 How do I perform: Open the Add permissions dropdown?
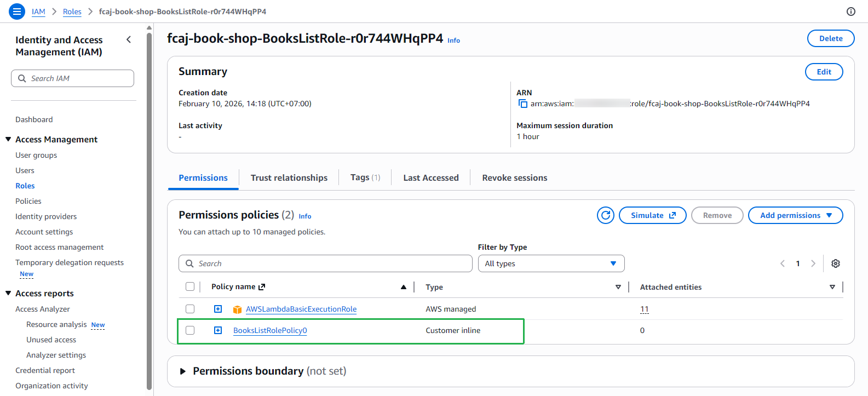(x=795, y=215)
